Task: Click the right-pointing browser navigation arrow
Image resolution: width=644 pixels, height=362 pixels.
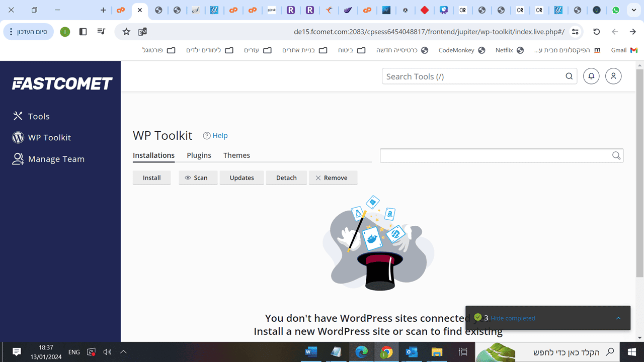Action: point(633,32)
